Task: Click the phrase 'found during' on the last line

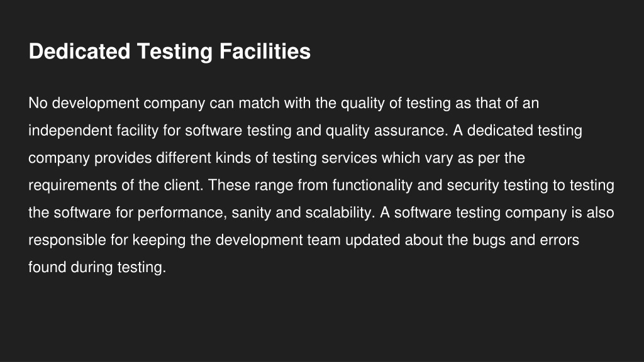Action: point(70,268)
